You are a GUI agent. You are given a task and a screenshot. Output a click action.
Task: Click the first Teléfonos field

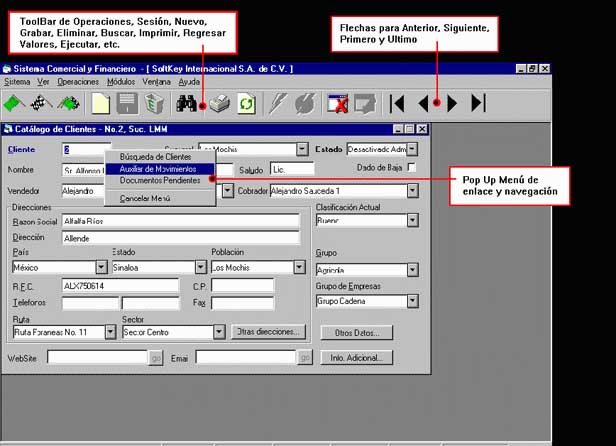pyautogui.click(x=90, y=303)
